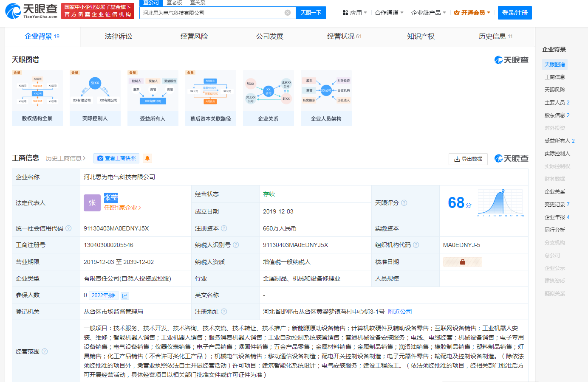Image resolution: width=588 pixels, height=382 pixels.
Task: Jump to 天眼风险 in sidebar
Action: [555, 90]
